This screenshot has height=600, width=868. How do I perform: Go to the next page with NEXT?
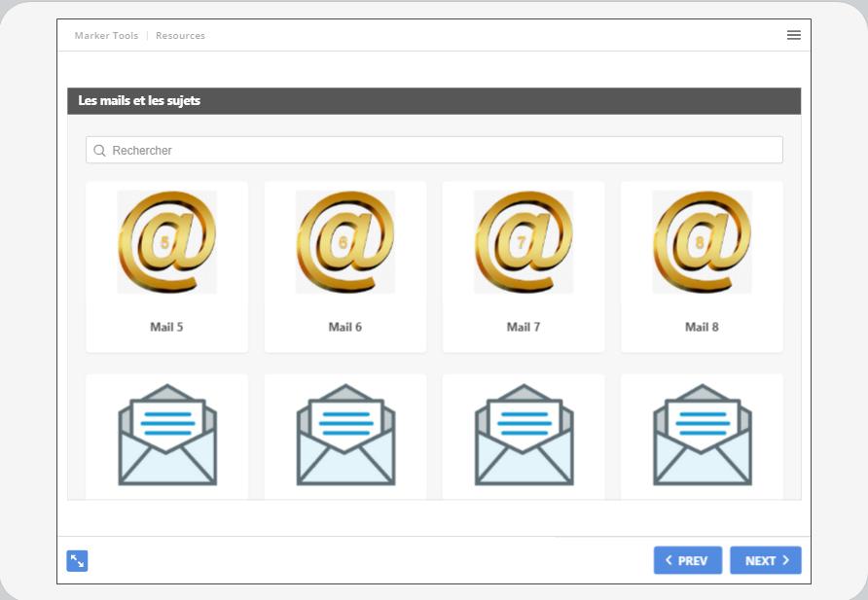(766, 560)
